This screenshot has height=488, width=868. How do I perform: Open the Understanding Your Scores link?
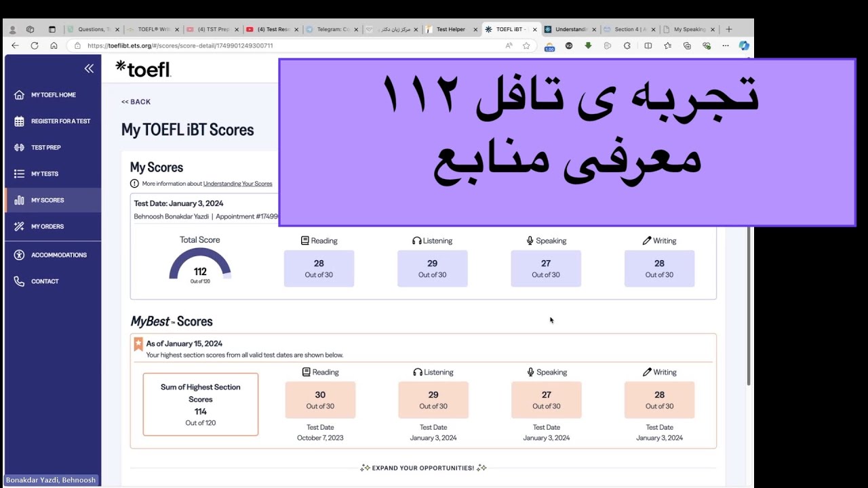pyautogui.click(x=237, y=184)
